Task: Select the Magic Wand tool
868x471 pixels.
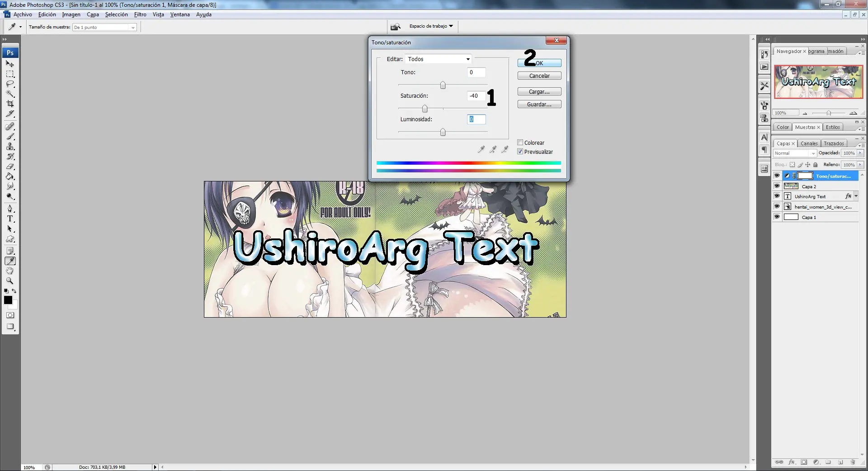Action: [10, 94]
